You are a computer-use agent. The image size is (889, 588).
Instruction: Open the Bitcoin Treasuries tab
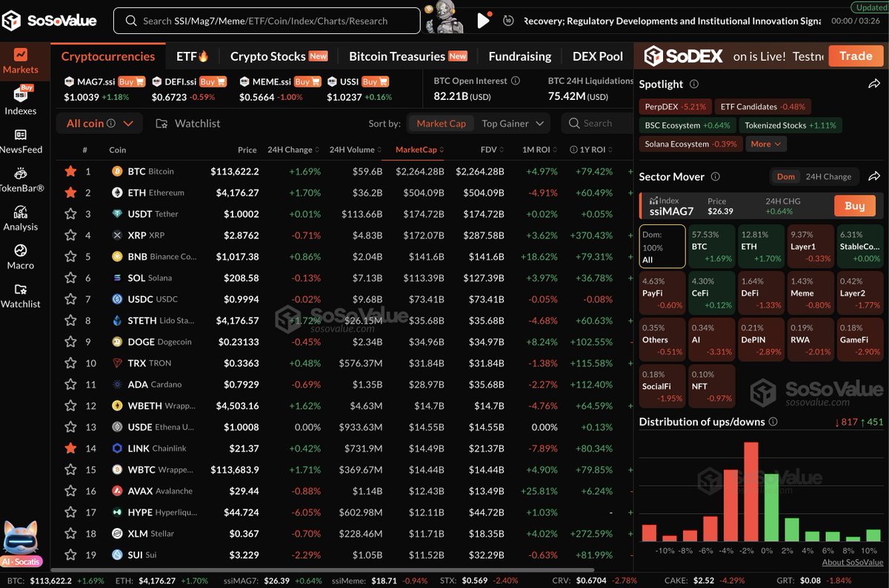[x=408, y=56]
